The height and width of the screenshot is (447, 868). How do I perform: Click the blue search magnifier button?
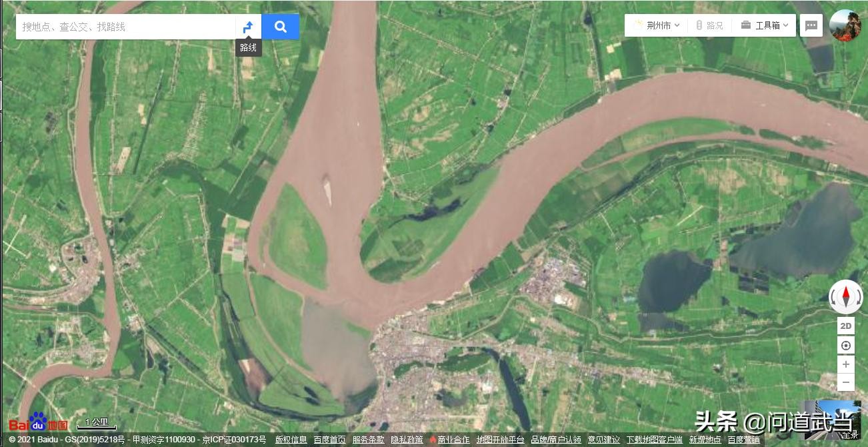[x=281, y=27]
